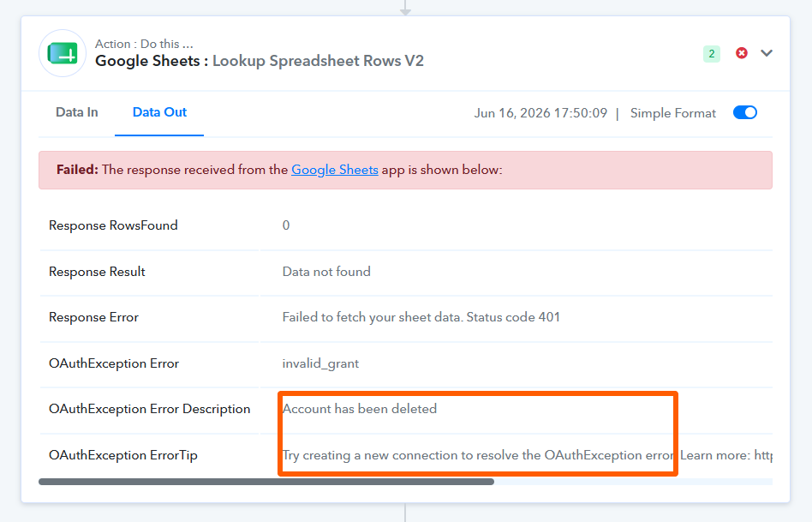
Task: Click the Data not found result value
Action: point(326,272)
